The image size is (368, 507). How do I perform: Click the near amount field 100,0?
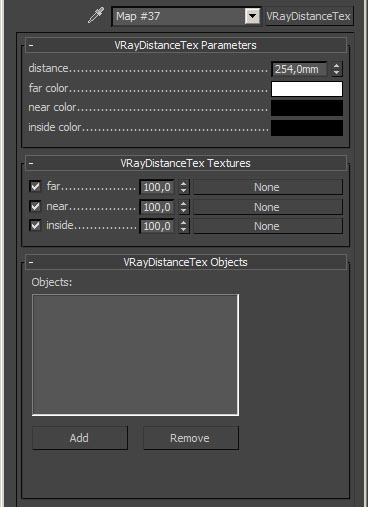click(x=157, y=207)
